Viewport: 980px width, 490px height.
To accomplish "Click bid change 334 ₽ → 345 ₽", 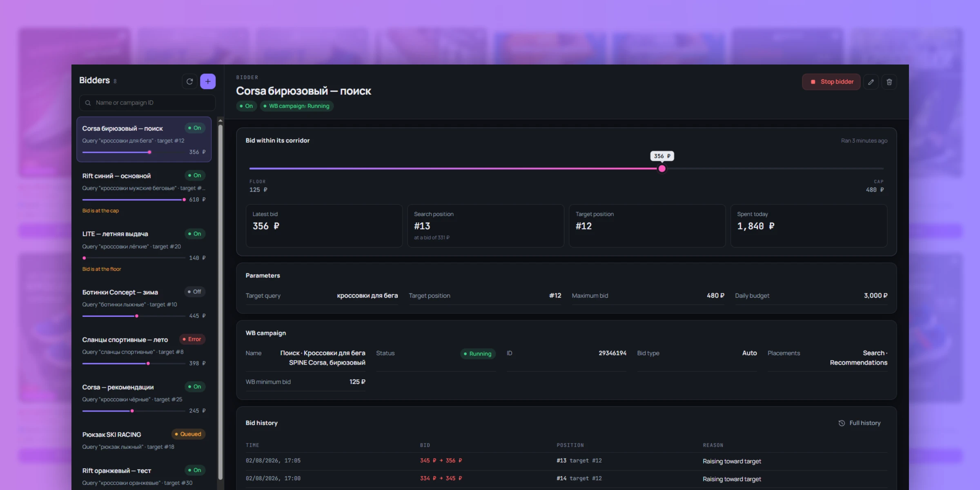I will pos(441,479).
